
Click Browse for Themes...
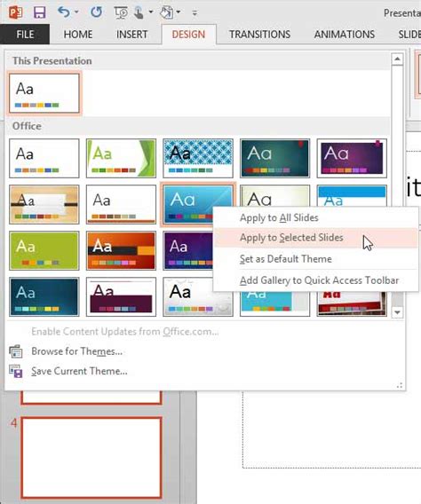pyautogui.click(x=76, y=351)
